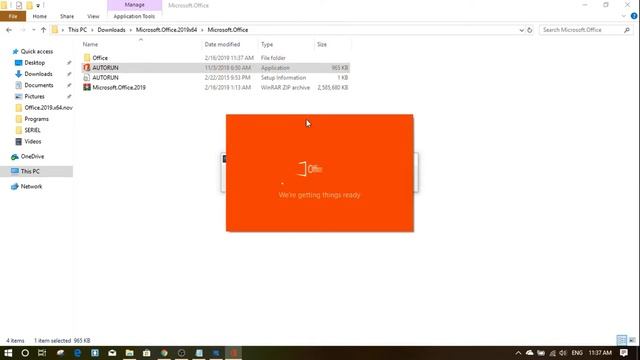
Task: Open volume control in system tray
Action: pyautogui.click(x=563, y=353)
